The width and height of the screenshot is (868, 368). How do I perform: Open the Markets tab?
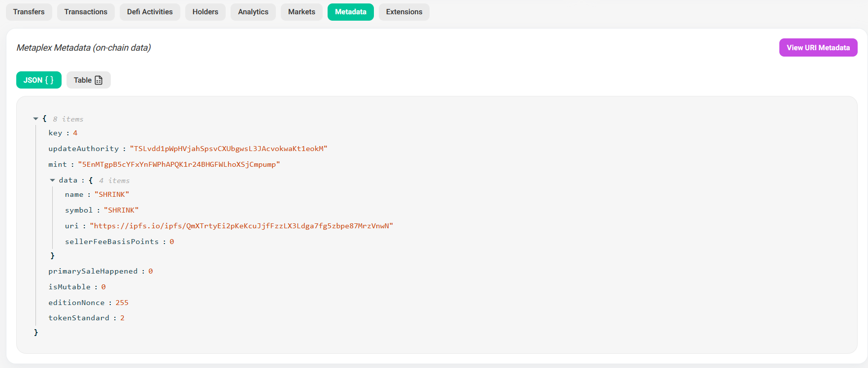pos(301,12)
